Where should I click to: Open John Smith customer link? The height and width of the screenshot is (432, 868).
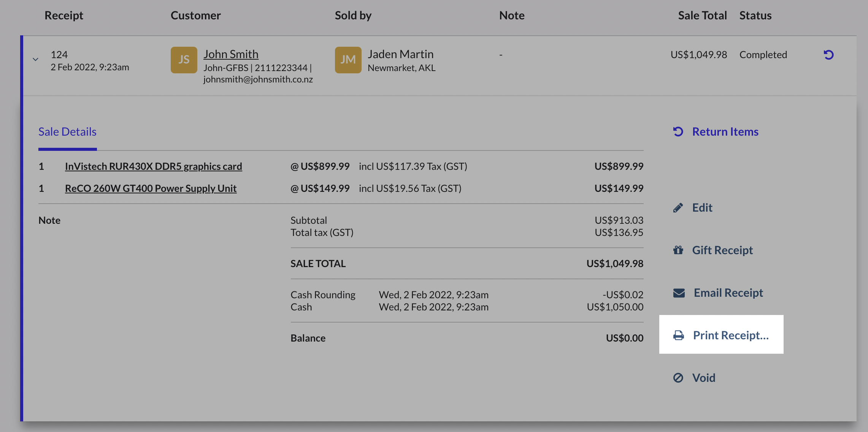(x=231, y=54)
